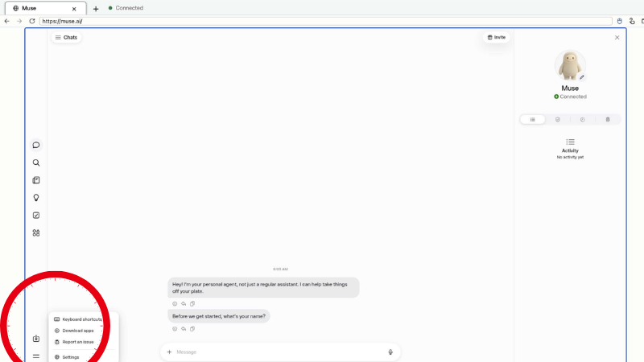React with emoji to the 'Hey! I'm your personal agent' message
This screenshot has width=644, height=362.
click(175, 304)
